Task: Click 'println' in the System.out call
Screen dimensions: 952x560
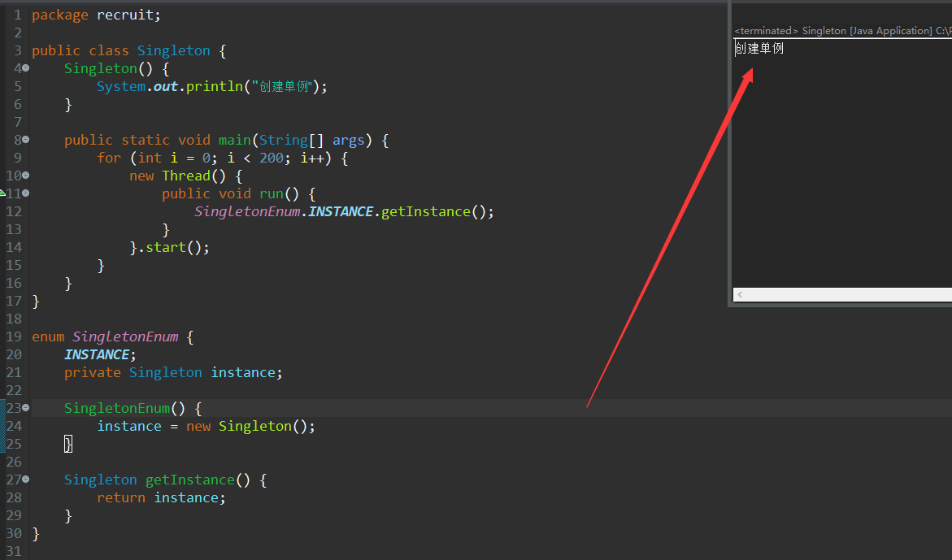Action: coord(215,87)
